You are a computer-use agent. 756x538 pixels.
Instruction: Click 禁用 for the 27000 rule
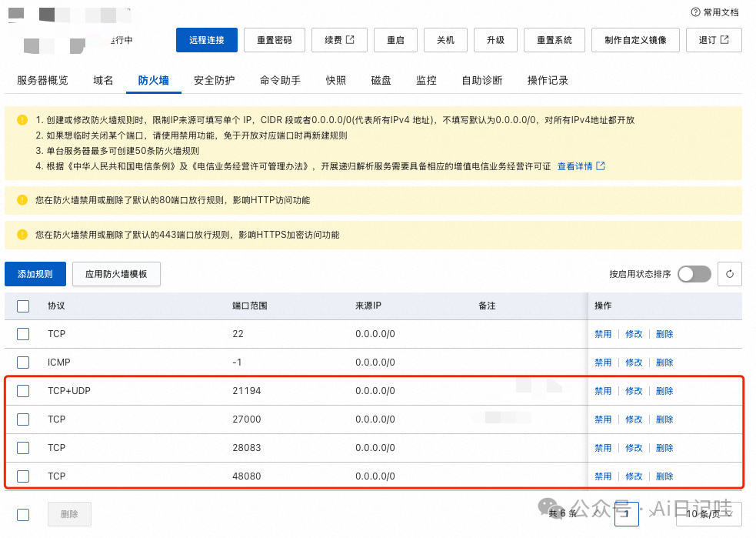pyautogui.click(x=603, y=419)
